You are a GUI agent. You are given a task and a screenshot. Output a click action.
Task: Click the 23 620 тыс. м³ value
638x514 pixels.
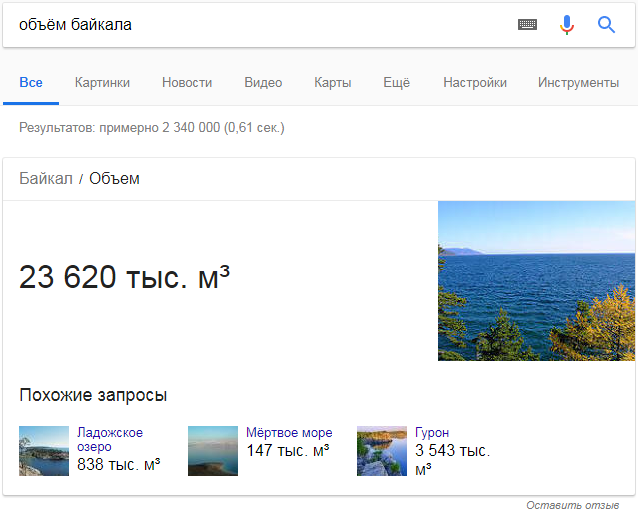click(x=125, y=277)
